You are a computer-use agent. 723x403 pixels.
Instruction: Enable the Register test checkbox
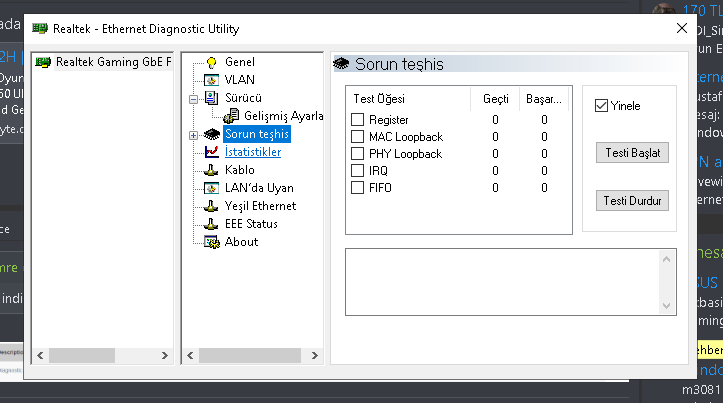tap(357, 120)
